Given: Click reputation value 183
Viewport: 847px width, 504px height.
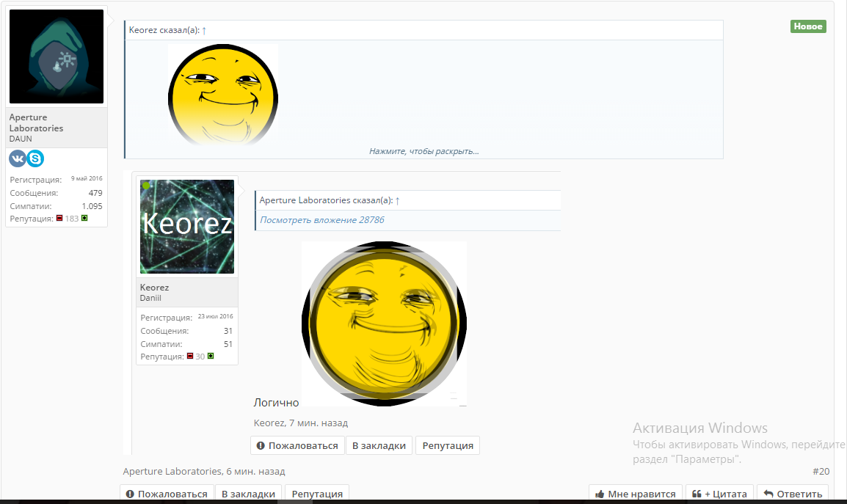Looking at the screenshot, I should (x=72, y=219).
